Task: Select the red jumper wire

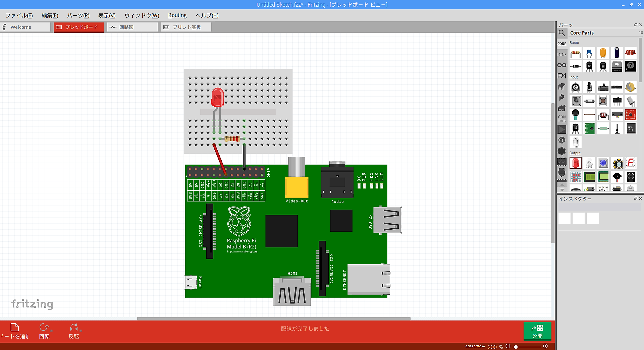Action: pos(220,160)
